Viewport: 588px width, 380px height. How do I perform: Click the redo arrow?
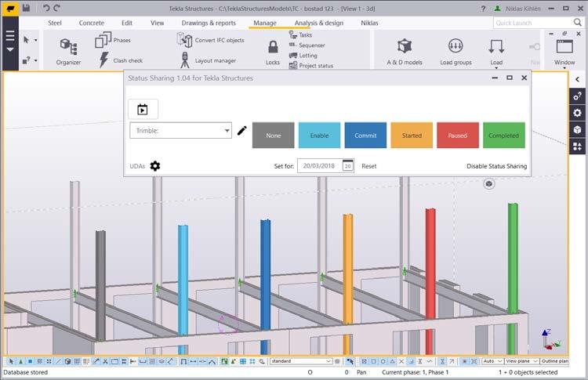click(x=56, y=8)
